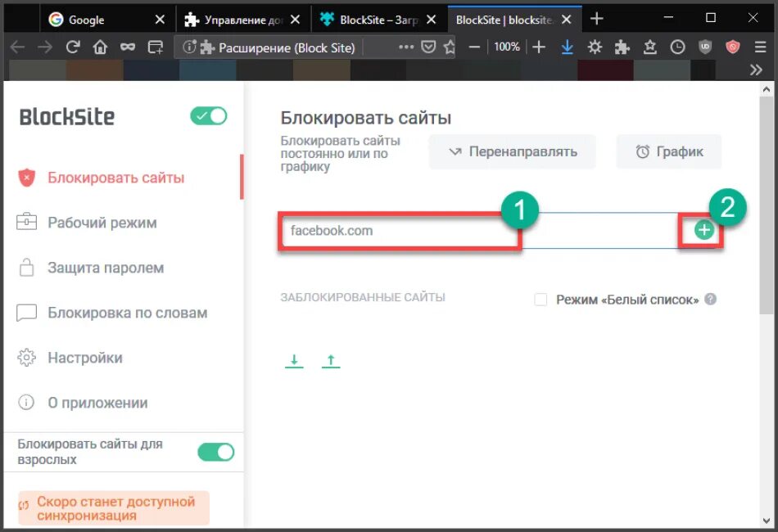Expand the bookmarks toolbar overflow chevron
The height and width of the screenshot is (532, 778).
coord(756,70)
